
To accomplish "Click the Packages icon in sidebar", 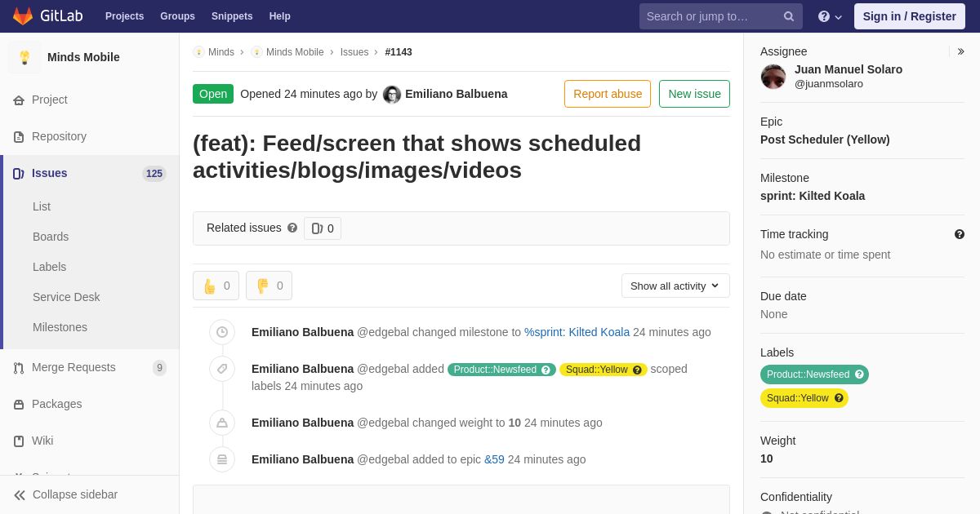I will (19, 405).
